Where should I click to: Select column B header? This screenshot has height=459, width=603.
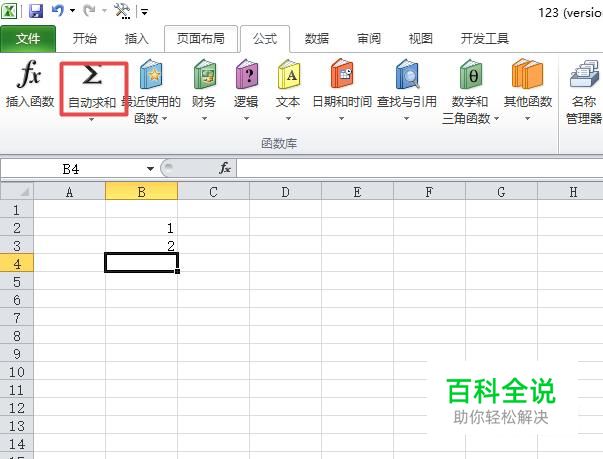(x=142, y=191)
